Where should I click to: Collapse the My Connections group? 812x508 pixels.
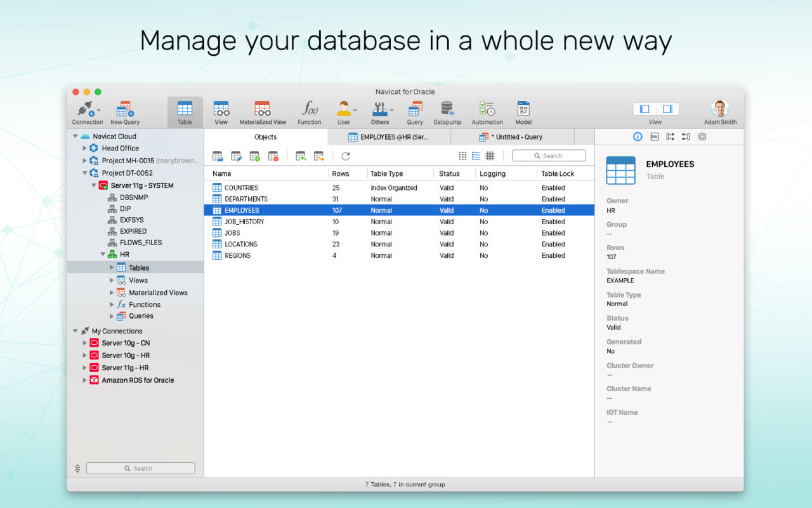[75, 331]
